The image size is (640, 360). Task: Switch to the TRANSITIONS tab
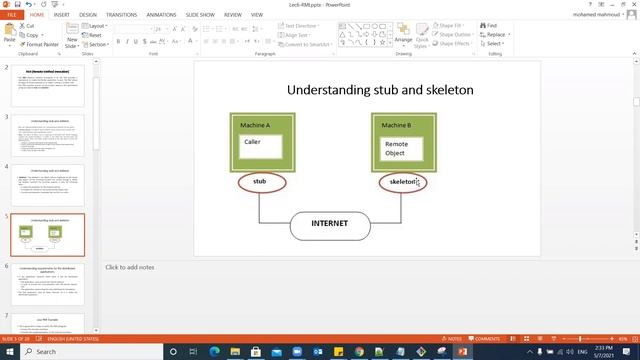click(x=122, y=15)
